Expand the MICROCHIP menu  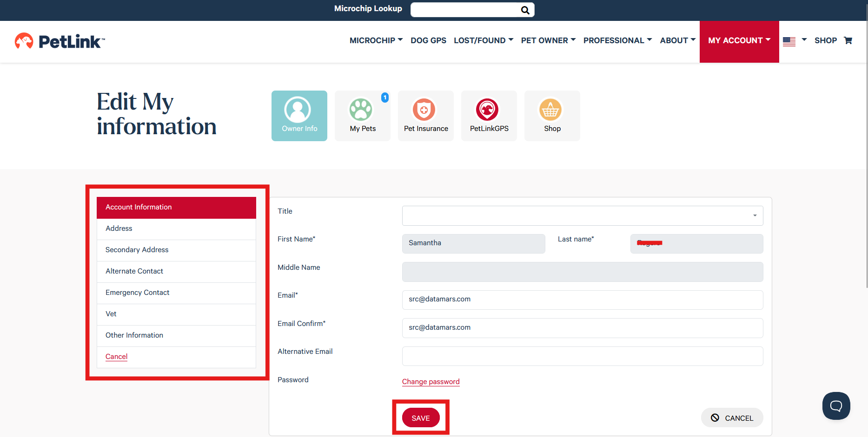[376, 40]
